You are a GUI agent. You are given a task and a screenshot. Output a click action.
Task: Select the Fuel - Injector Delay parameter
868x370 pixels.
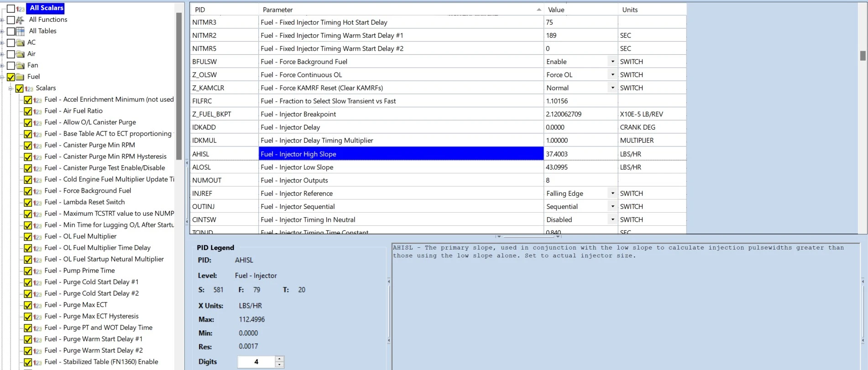tap(401, 128)
